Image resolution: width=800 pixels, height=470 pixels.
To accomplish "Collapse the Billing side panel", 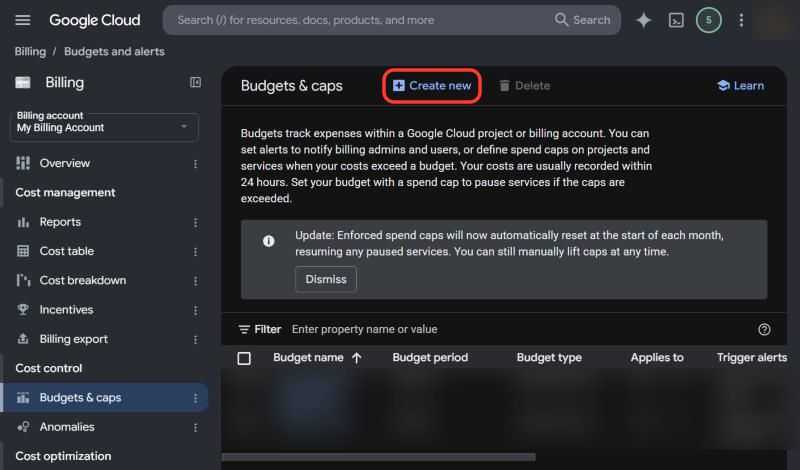I will pos(195,82).
